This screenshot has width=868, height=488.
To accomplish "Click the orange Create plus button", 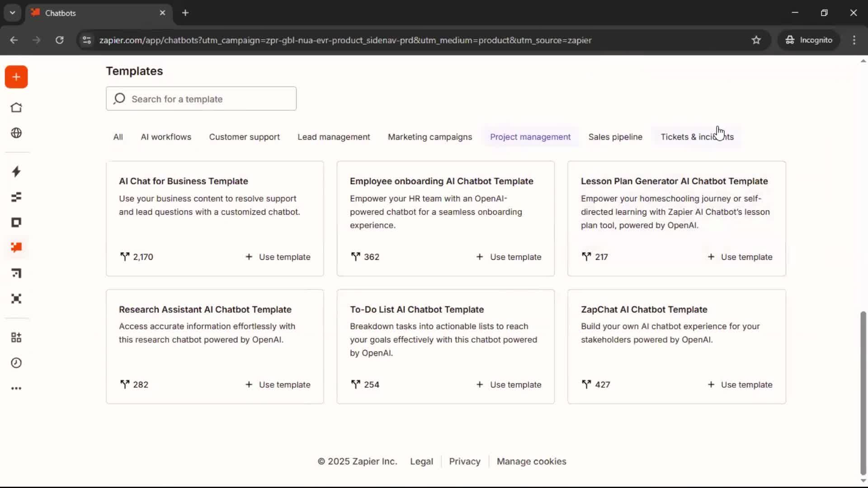I will 16,77.
